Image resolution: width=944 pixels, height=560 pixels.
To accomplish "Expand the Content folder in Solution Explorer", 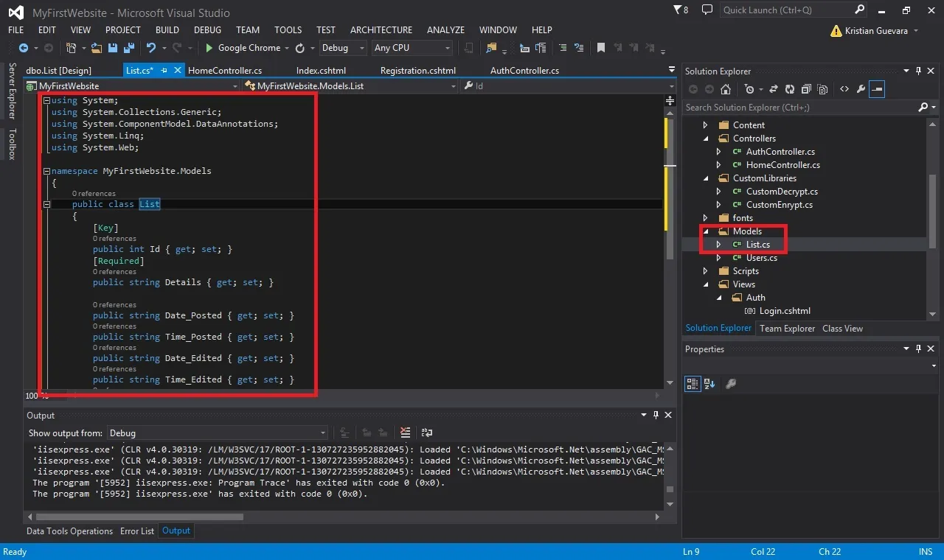I will (705, 125).
